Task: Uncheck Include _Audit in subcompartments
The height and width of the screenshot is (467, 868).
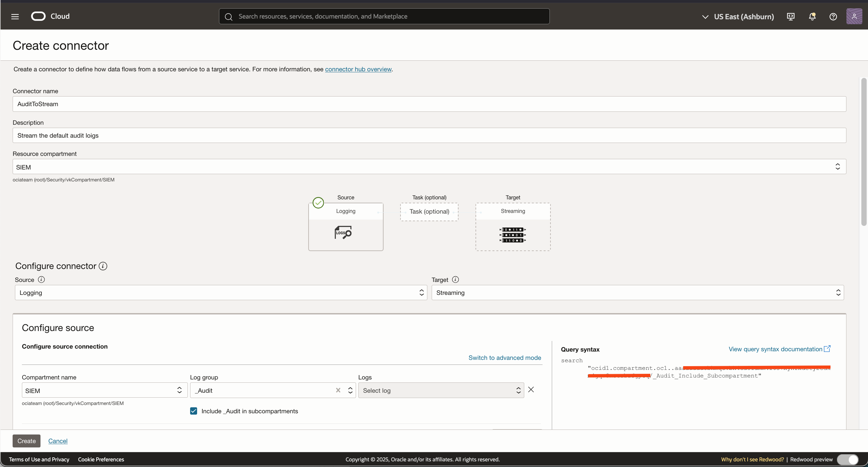Action: (x=193, y=411)
